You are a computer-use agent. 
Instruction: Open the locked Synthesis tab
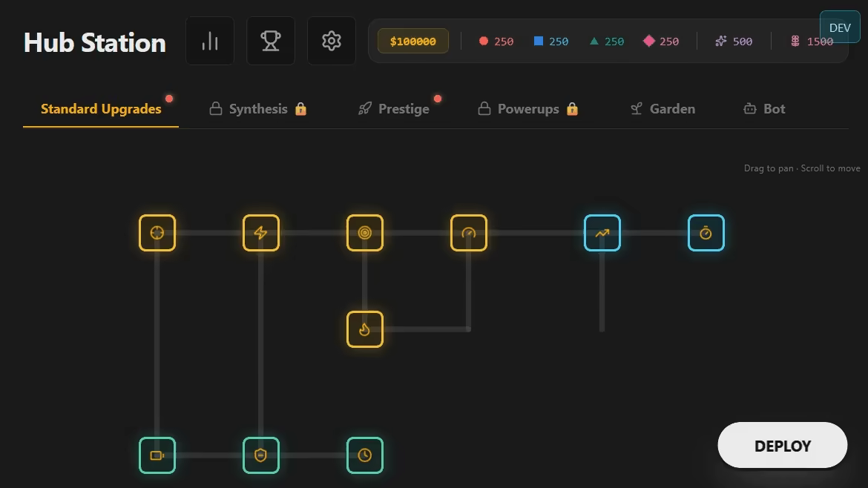coord(258,109)
